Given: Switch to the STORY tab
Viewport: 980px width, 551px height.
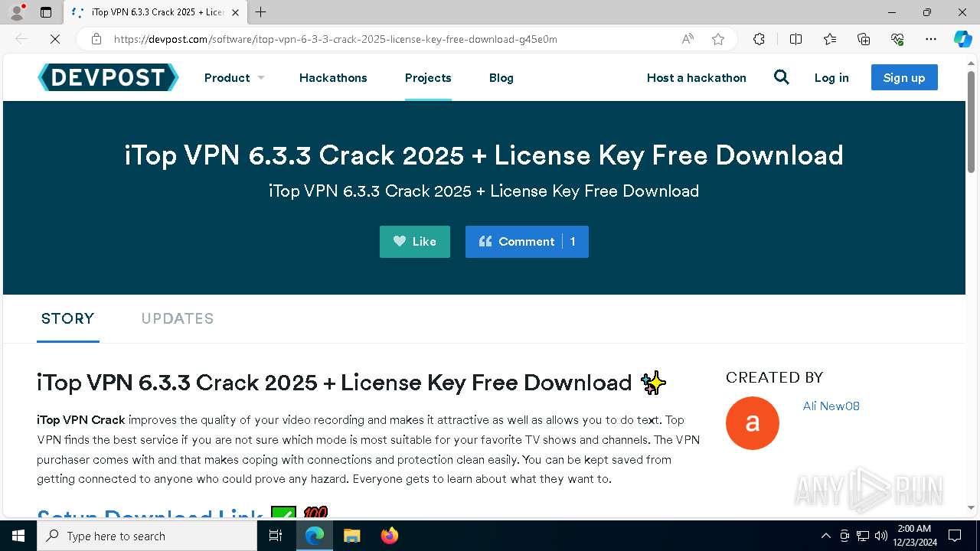Looking at the screenshot, I should point(68,318).
